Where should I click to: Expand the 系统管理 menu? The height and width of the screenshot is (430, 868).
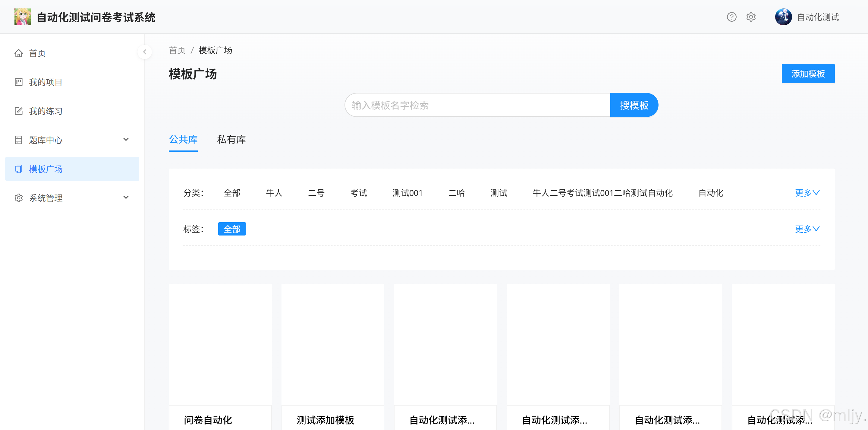[x=126, y=198]
